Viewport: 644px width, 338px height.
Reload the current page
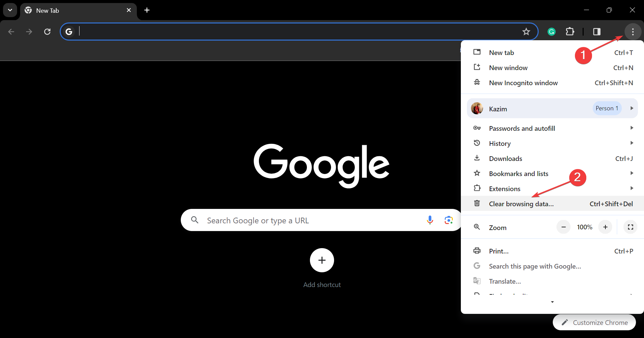coord(47,32)
